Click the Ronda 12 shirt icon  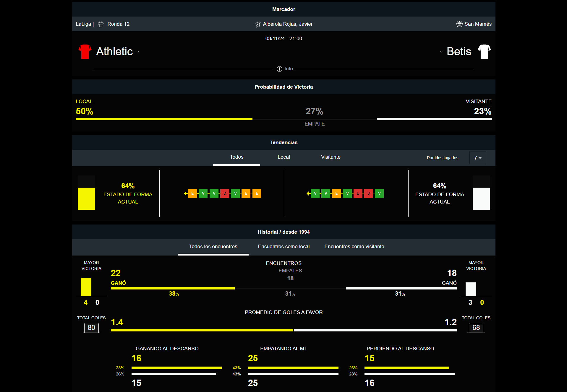[101, 24]
